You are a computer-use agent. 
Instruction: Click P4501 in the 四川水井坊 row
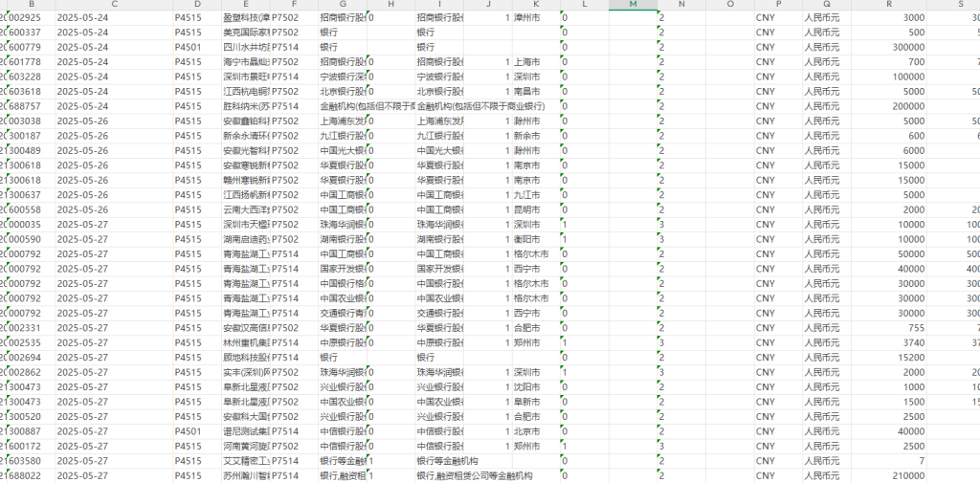197,48
